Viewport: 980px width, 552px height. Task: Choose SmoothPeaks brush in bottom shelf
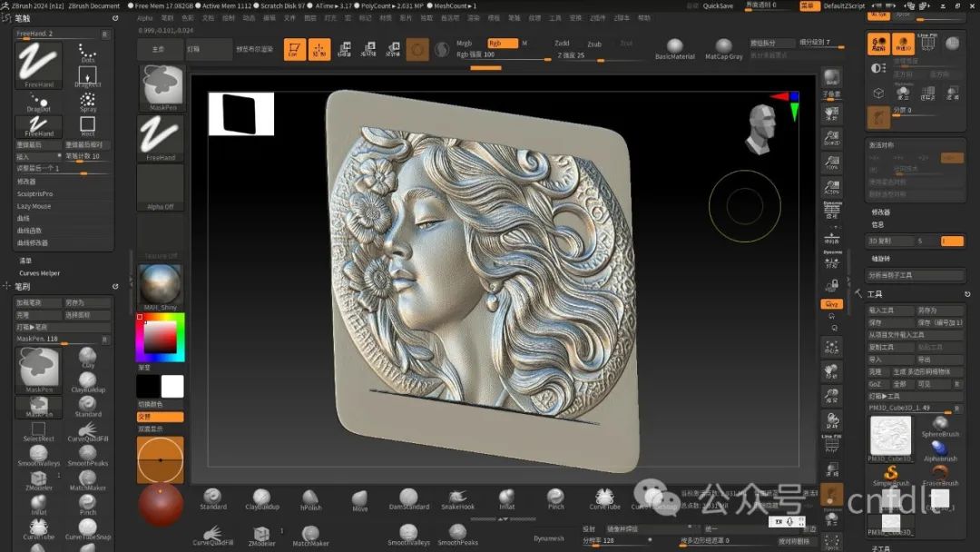(x=457, y=535)
